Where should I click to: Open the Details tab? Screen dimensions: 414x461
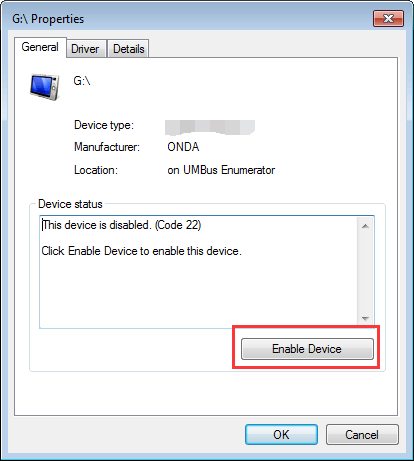(129, 49)
